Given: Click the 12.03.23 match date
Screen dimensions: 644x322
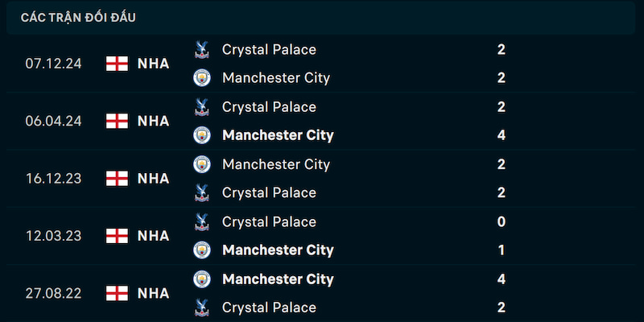Looking at the screenshot, I should coord(53,236).
